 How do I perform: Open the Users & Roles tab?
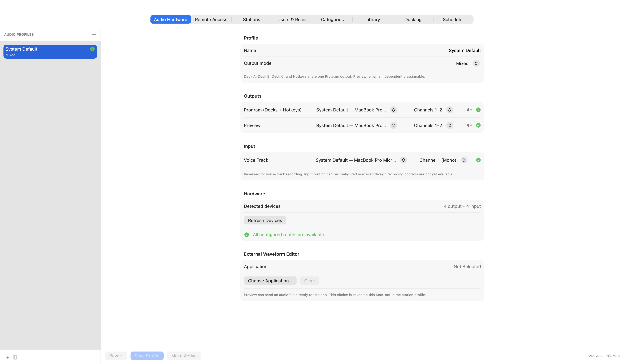pos(292,19)
